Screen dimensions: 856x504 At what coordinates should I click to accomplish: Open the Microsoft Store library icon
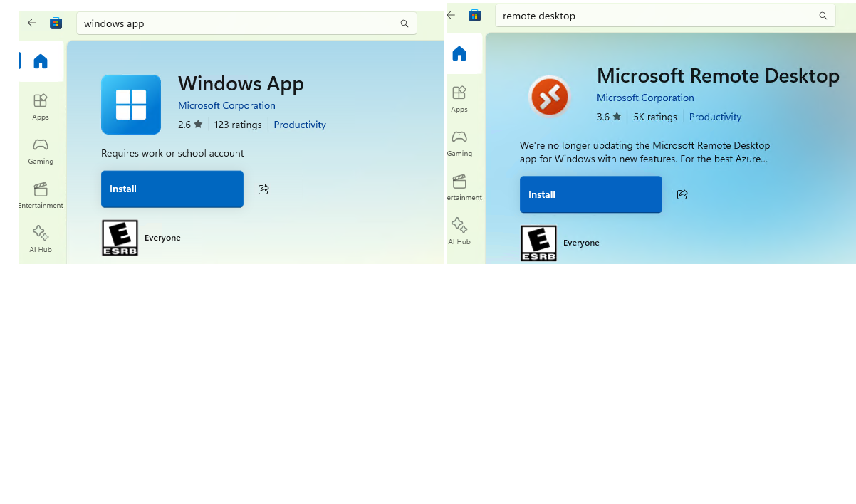click(x=56, y=23)
